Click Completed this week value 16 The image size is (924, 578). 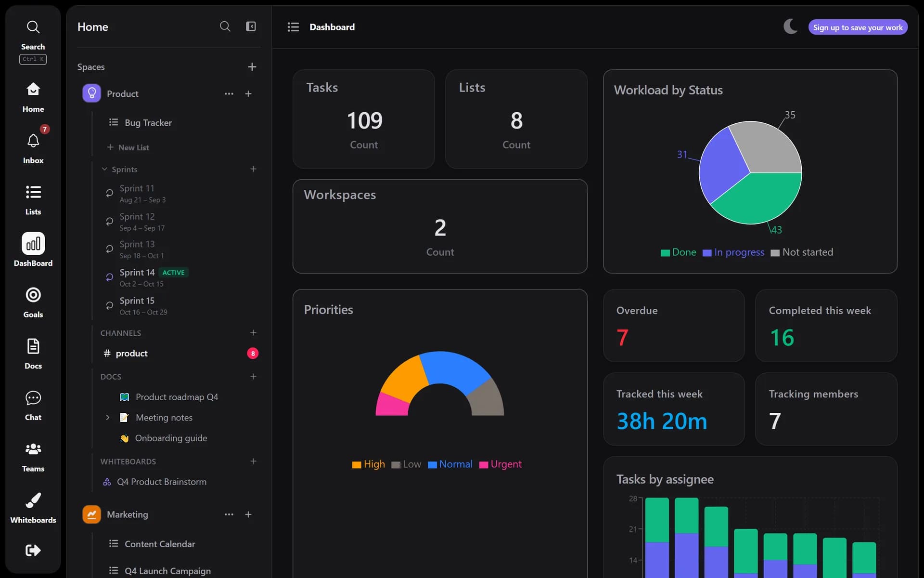click(x=782, y=337)
